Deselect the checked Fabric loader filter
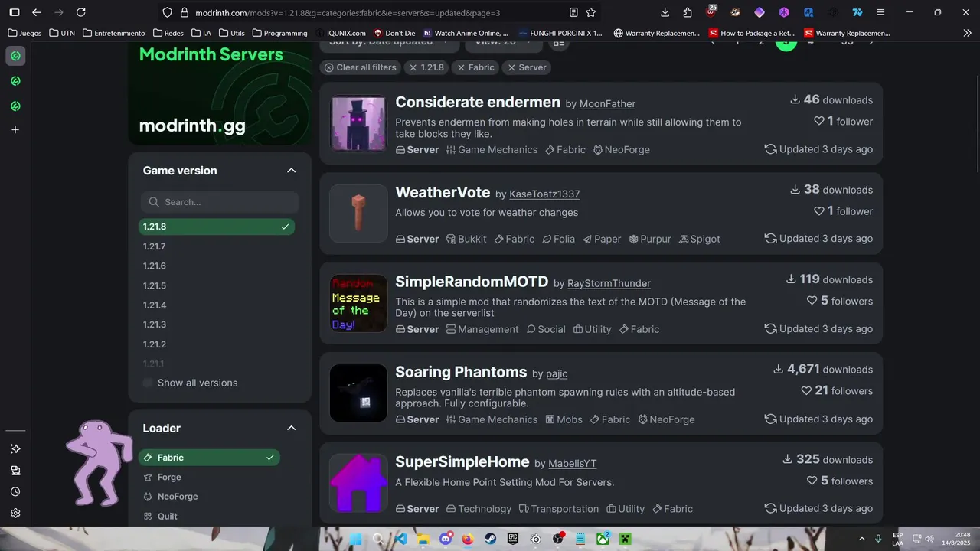 209,458
